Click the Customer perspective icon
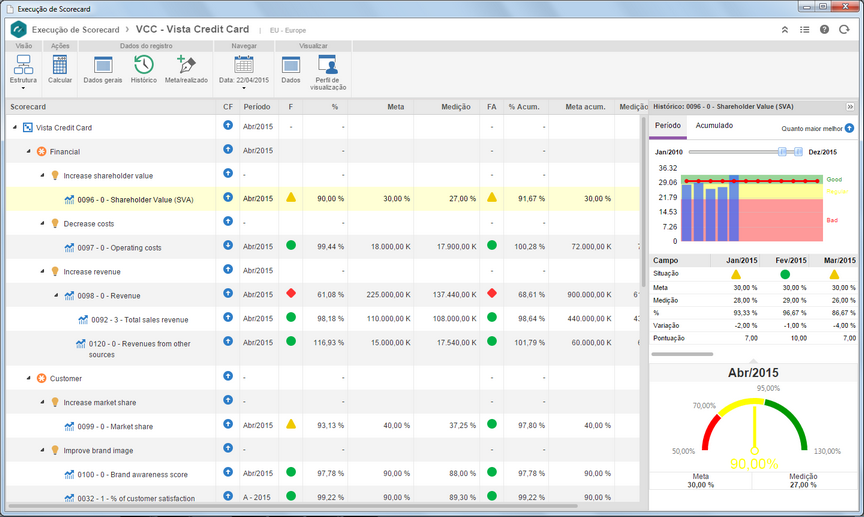This screenshot has width=864, height=517. coord(41,379)
